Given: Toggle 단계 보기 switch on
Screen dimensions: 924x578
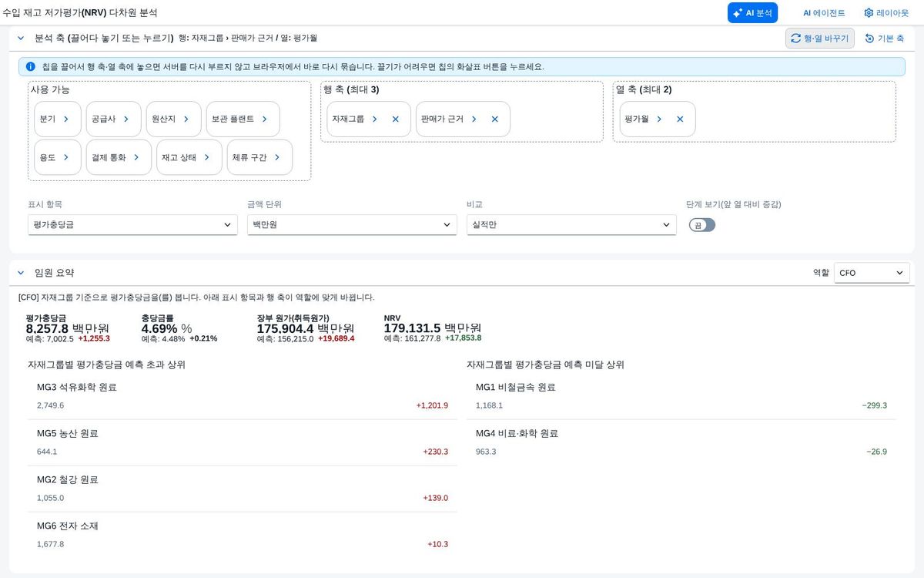Looking at the screenshot, I should pos(702,225).
